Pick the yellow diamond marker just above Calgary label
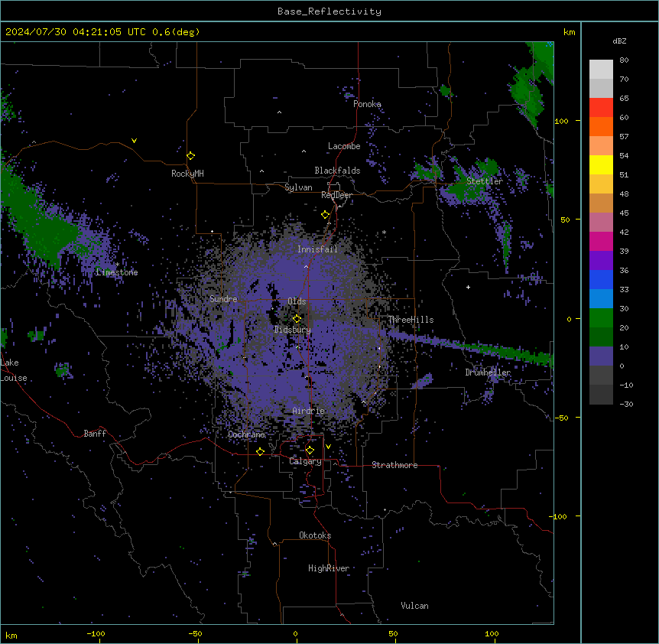Image resolution: width=659 pixels, height=644 pixels. (x=310, y=450)
